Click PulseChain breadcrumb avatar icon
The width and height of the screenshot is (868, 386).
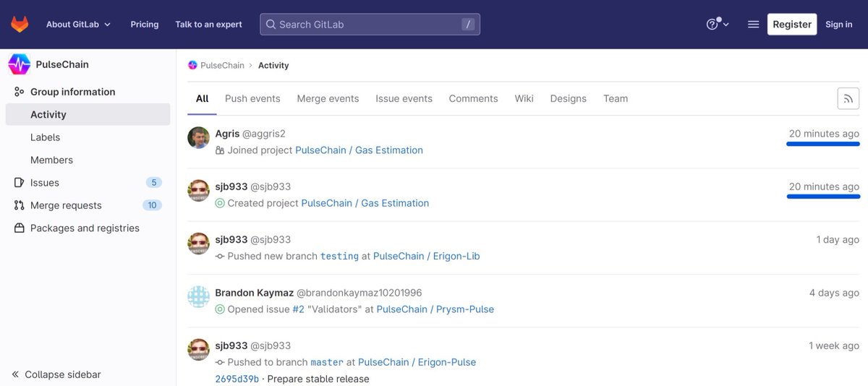[x=192, y=65]
